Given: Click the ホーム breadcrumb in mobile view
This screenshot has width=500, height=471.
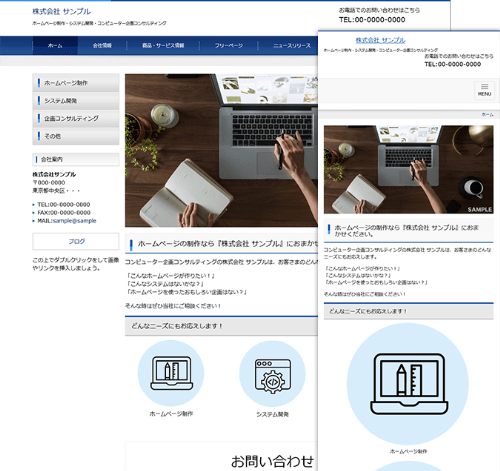Looking at the screenshot, I should click(487, 114).
